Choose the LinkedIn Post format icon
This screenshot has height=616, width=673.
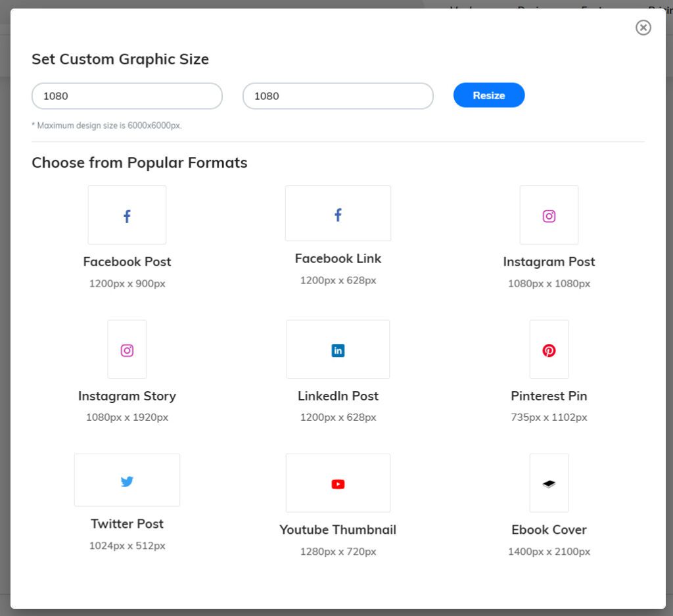pyautogui.click(x=338, y=350)
